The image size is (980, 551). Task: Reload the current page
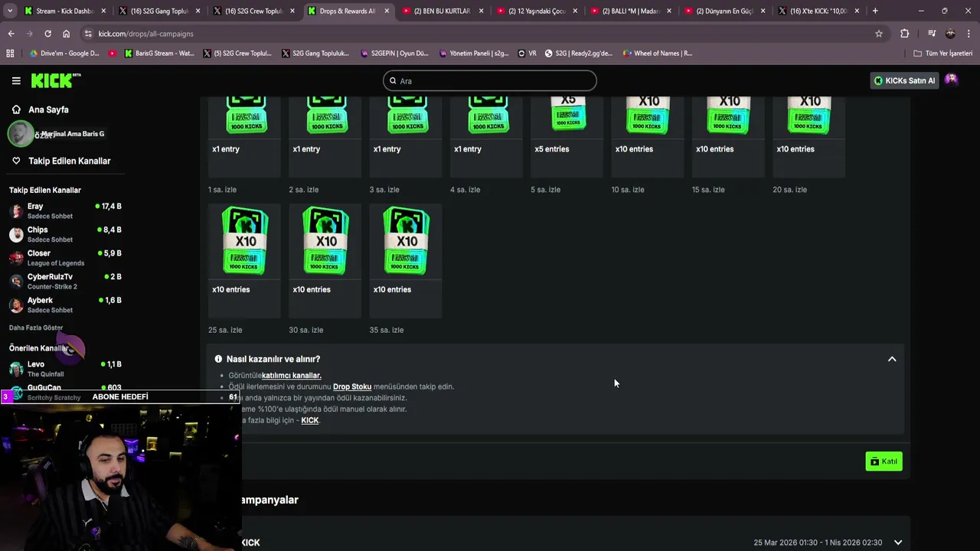pyautogui.click(x=47, y=34)
